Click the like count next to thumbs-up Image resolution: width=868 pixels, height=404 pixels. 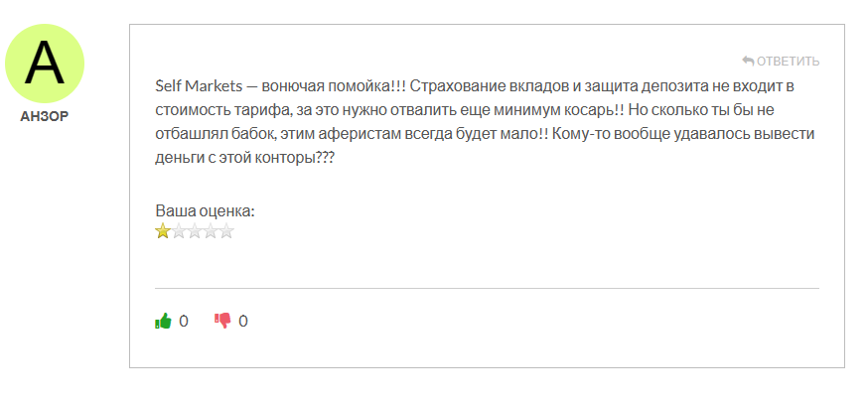184,321
